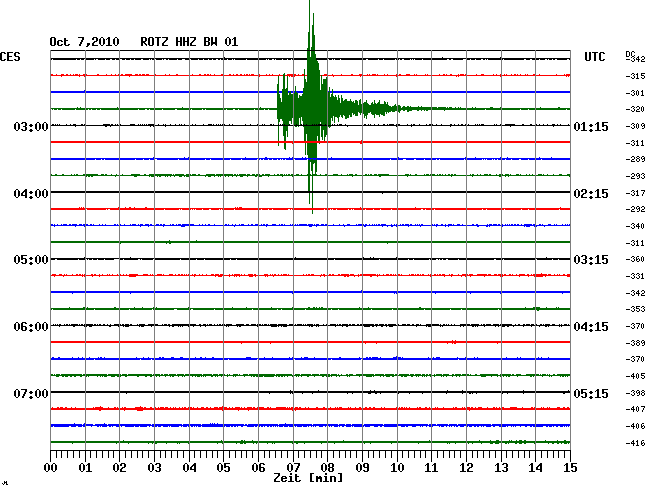The height and width of the screenshot is (494, 650).
Task: Select the '03:15' UTC time label
Action: click(x=591, y=260)
